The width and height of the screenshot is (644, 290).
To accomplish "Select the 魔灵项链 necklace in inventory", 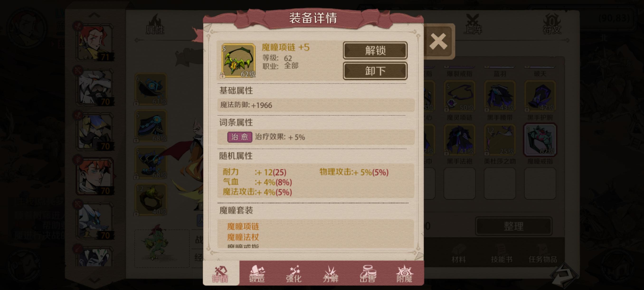I will [x=459, y=96].
